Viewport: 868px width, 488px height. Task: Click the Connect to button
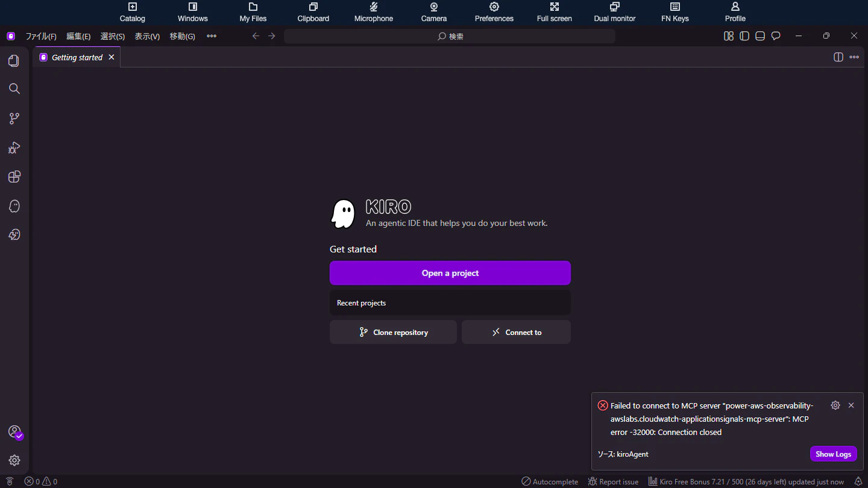point(516,332)
